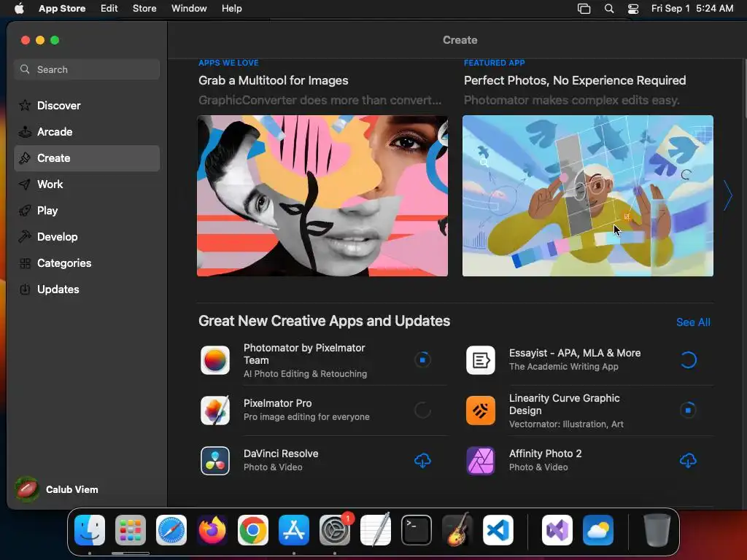Click the App Store Dock icon

click(294, 530)
